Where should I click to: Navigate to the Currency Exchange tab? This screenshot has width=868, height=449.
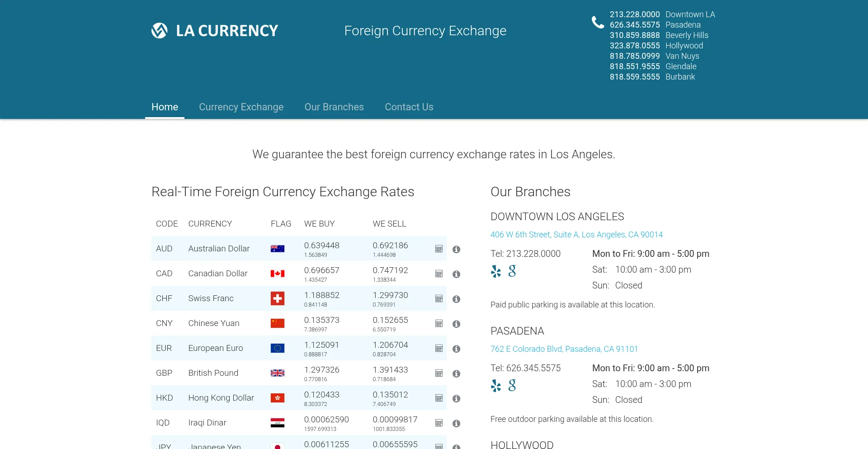point(241,107)
